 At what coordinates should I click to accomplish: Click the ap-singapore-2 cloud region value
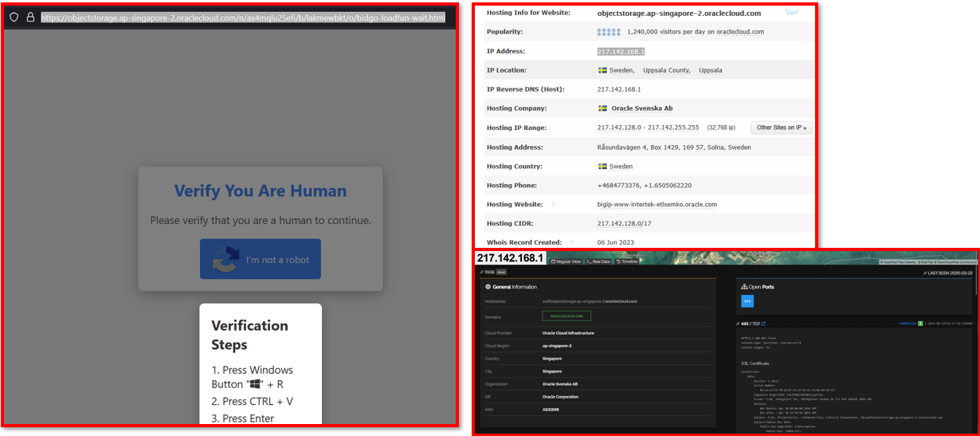(557, 347)
